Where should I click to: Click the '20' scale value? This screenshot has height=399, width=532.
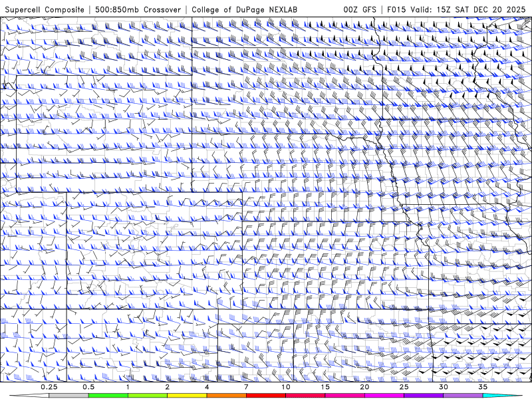(364, 387)
